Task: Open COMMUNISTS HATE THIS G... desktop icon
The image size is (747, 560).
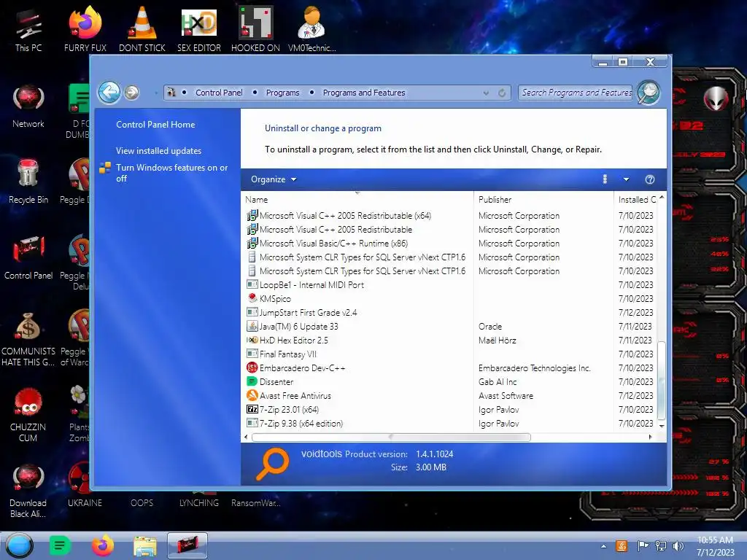Action: click(x=28, y=340)
